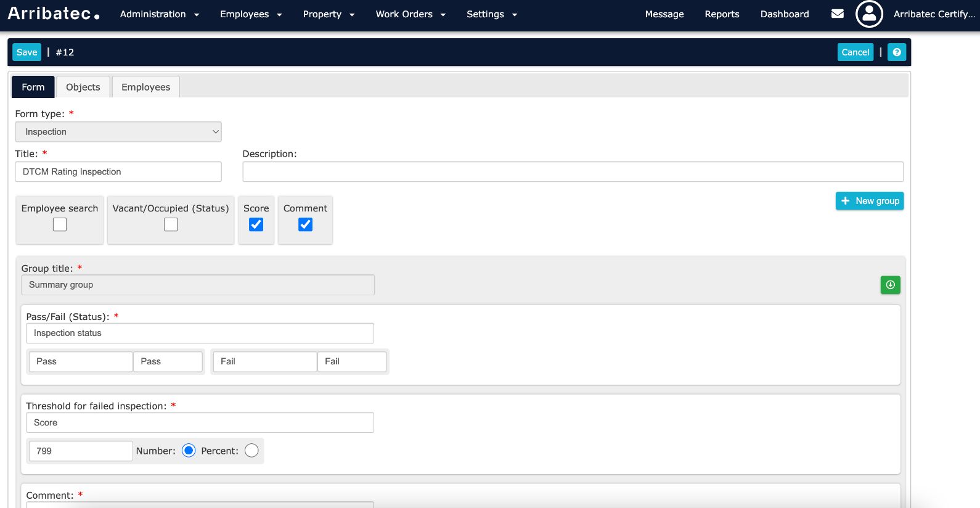Click the blue help question mark icon

897,52
